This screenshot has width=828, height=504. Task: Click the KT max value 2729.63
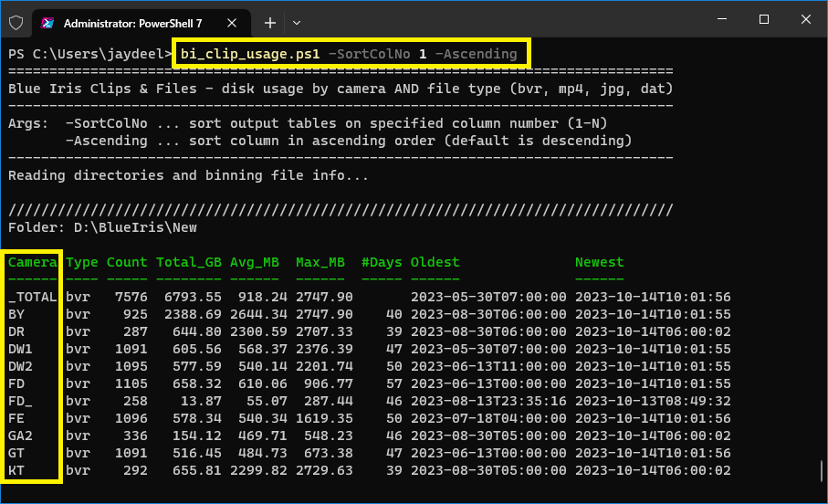tap(324, 471)
